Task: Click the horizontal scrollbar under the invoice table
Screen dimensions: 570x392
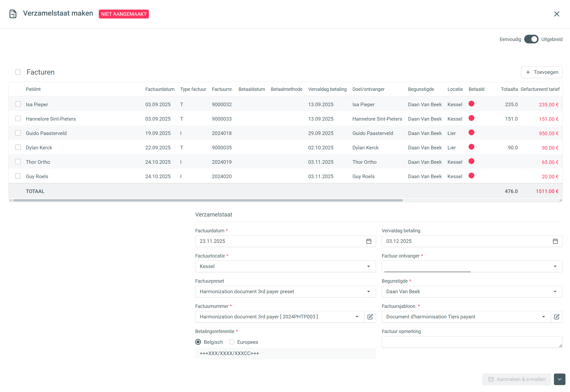Action: tap(208, 200)
